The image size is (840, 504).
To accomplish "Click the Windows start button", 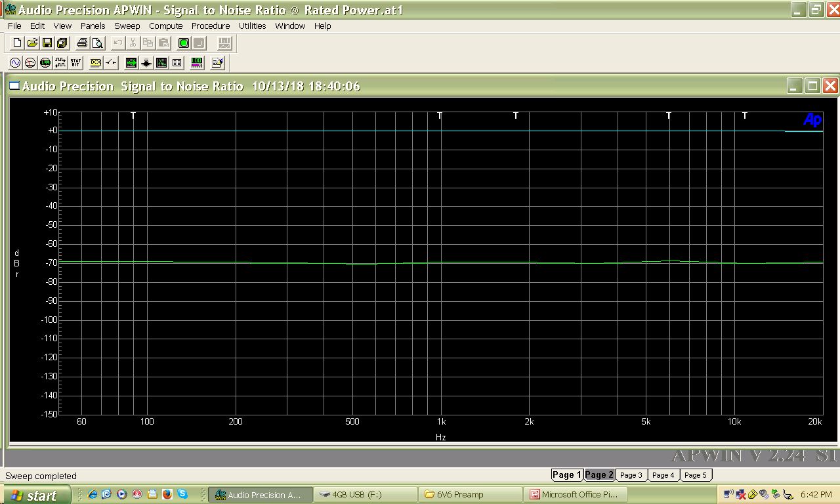I will [36, 495].
